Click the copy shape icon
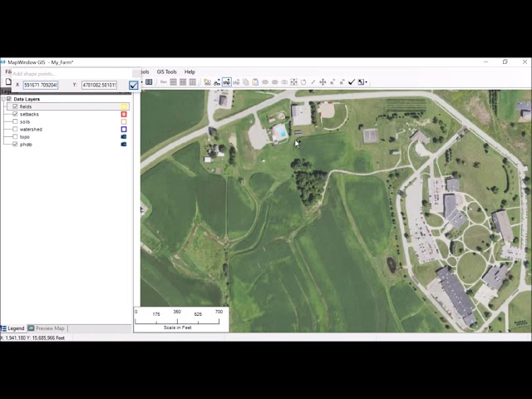The width and height of the screenshot is (532, 399). (246, 82)
